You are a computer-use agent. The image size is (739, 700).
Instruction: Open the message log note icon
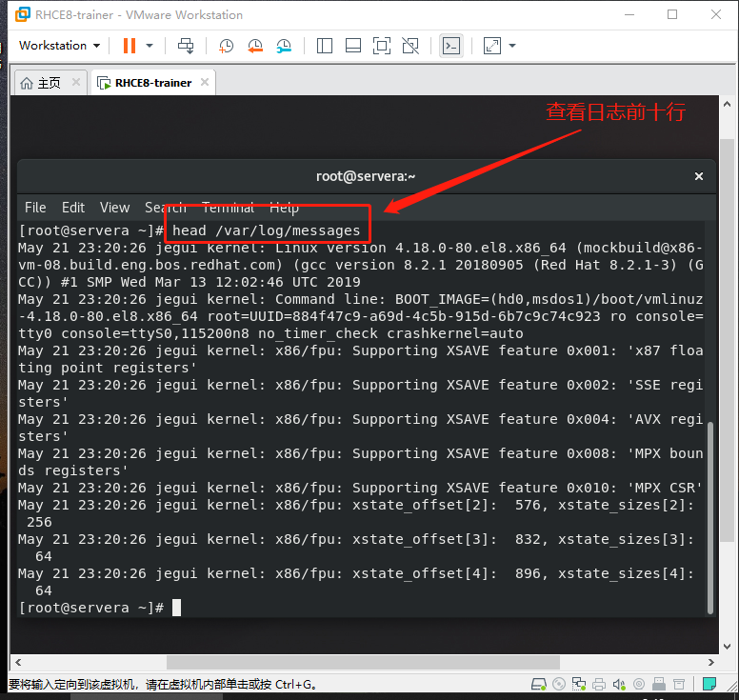709,684
